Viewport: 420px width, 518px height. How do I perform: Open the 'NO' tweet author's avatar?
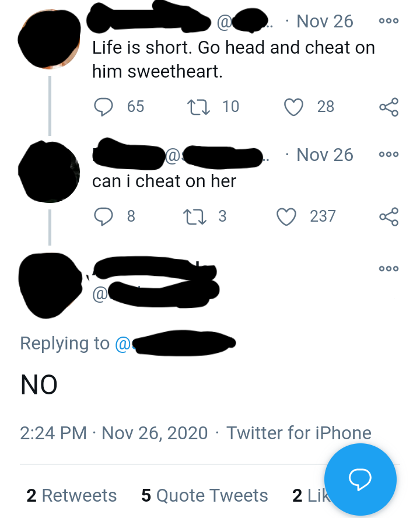pos(49,285)
